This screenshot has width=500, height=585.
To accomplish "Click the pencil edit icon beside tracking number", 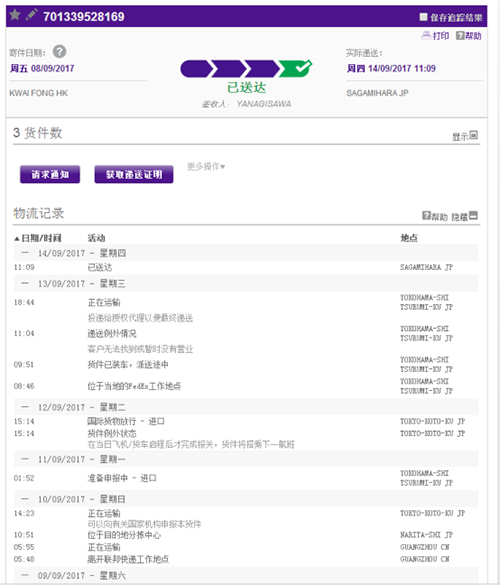I will 31,15.
